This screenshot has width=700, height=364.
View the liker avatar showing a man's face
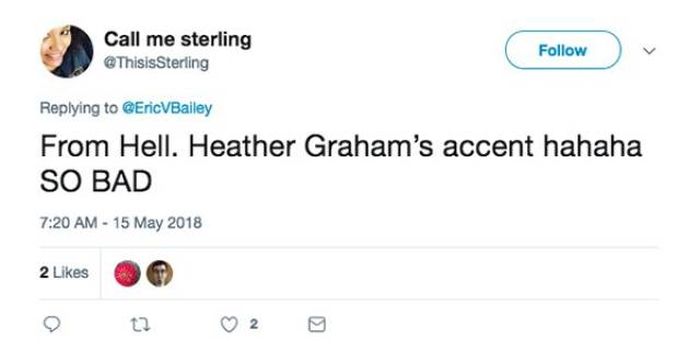(160, 273)
